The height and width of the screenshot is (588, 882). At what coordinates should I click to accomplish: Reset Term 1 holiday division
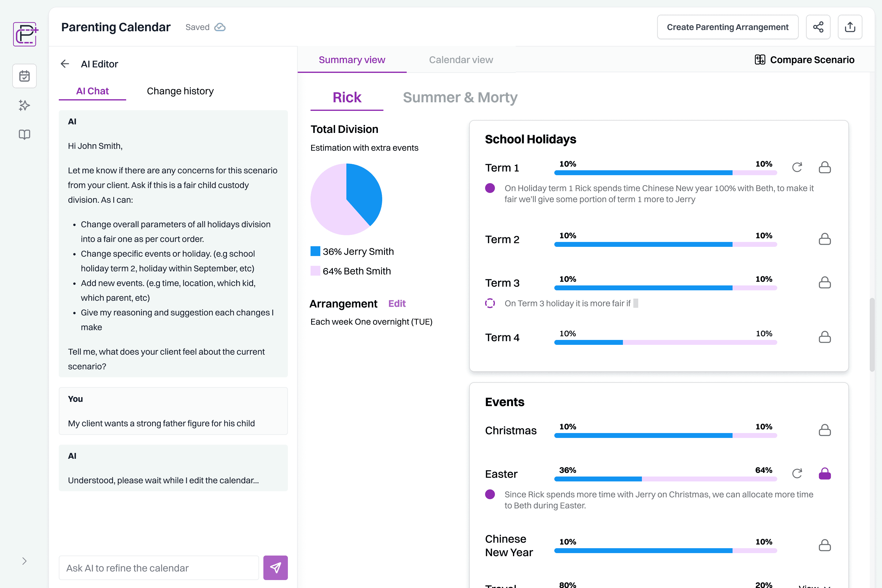tap(797, 167)
